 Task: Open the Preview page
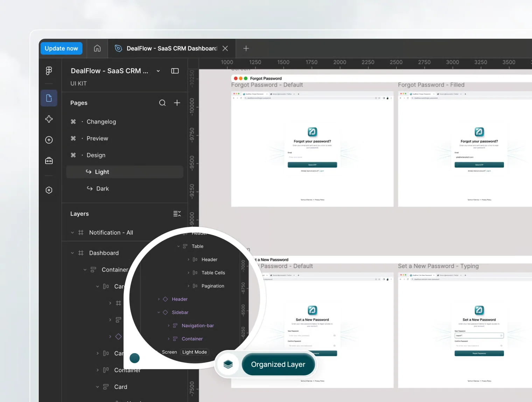[x=97, y=138]
